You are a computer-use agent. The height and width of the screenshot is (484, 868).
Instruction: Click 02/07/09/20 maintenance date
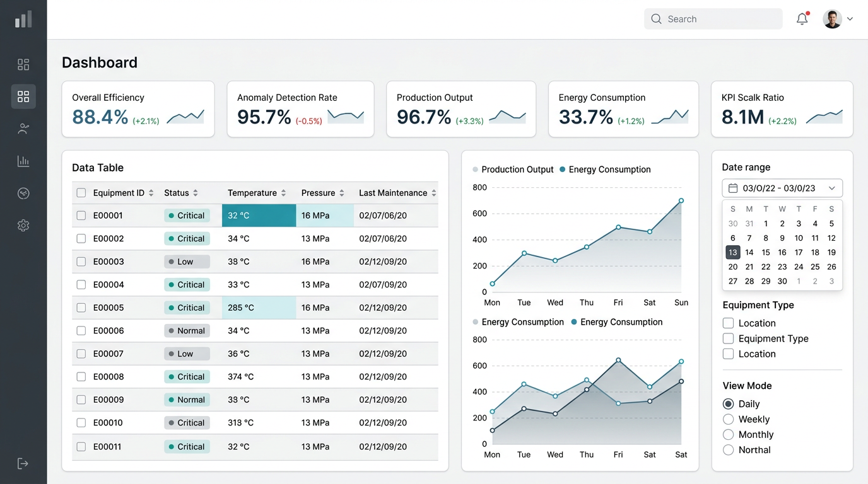383,284
